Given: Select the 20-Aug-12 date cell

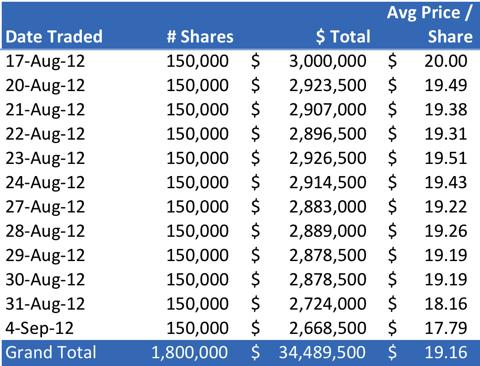Looking at the screenshot, I should 45,85.
